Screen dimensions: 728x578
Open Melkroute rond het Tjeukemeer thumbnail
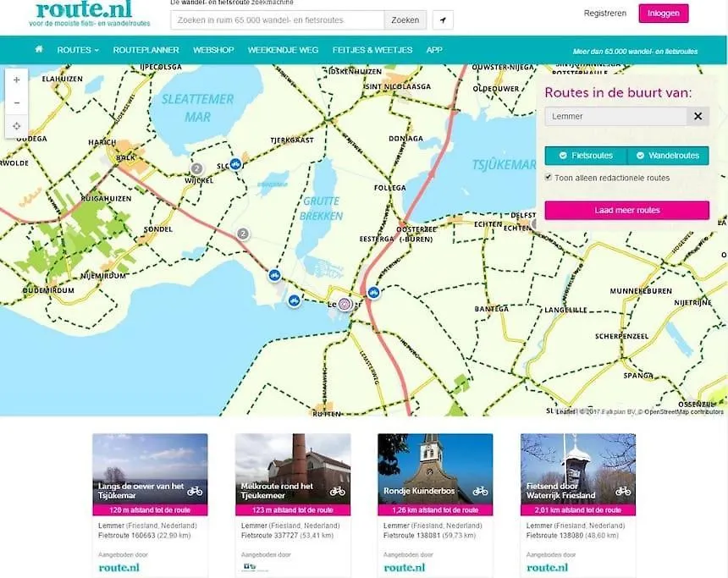293,469
